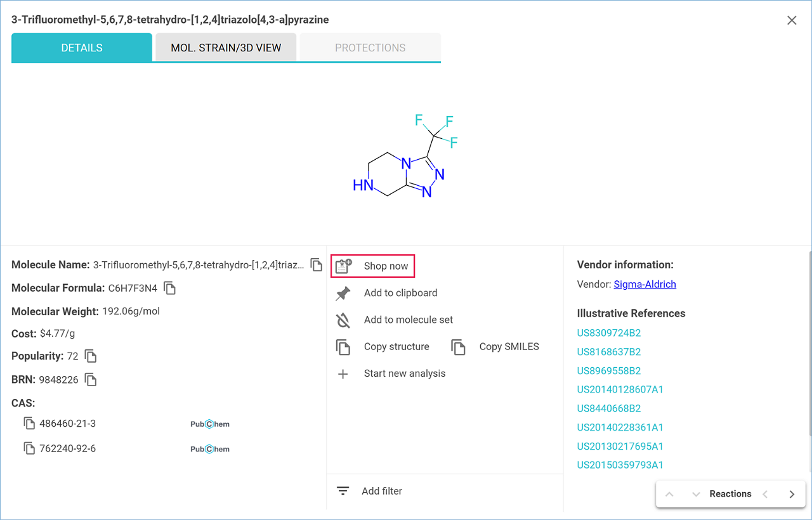Open reference US20150359793A1

click(620, 465)
